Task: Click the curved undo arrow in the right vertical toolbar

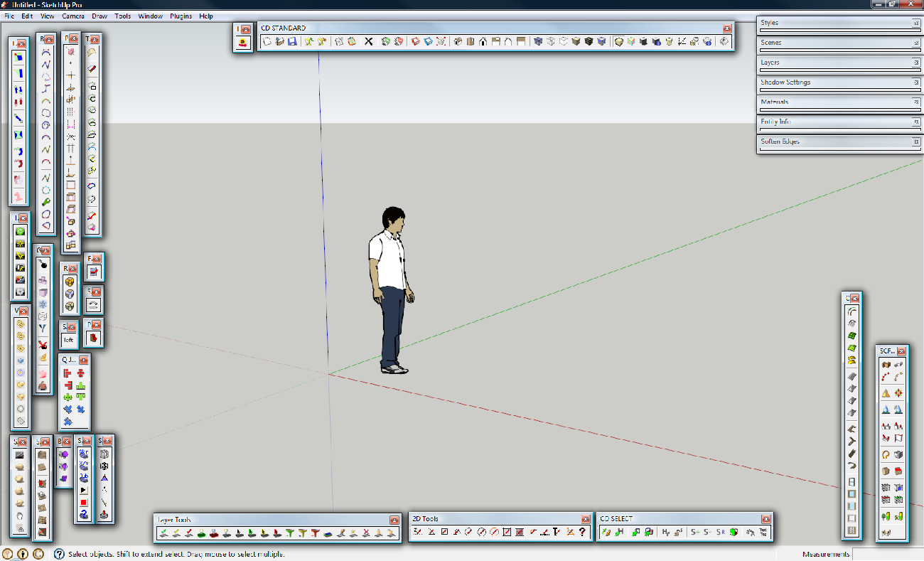Action: [x=852, y=466]
